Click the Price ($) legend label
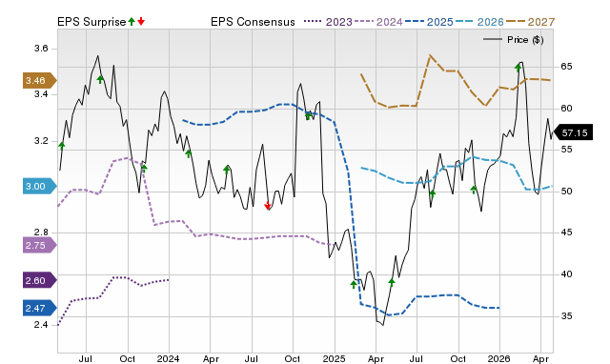Viewport: 610px width, 364px height. coord(525,40)
